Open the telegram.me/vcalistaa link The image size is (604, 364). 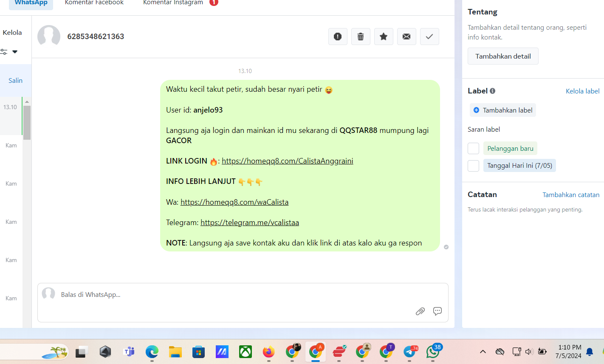point(250,223)
